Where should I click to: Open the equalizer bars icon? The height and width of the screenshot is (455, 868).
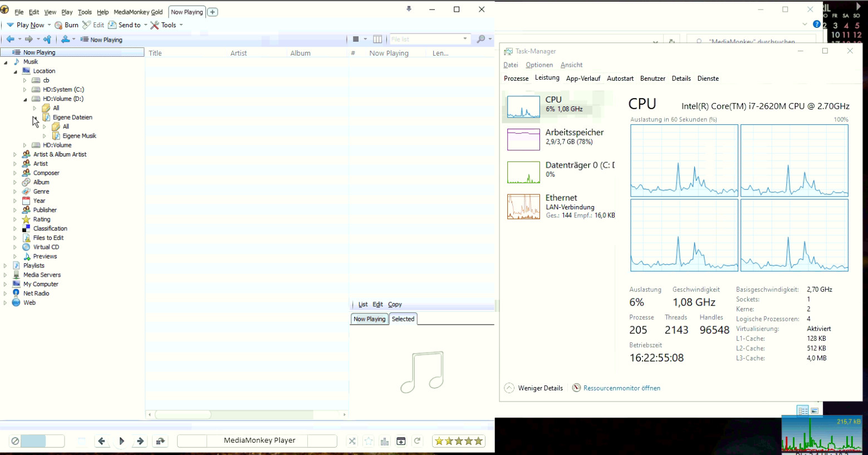[x=385, y=441]
